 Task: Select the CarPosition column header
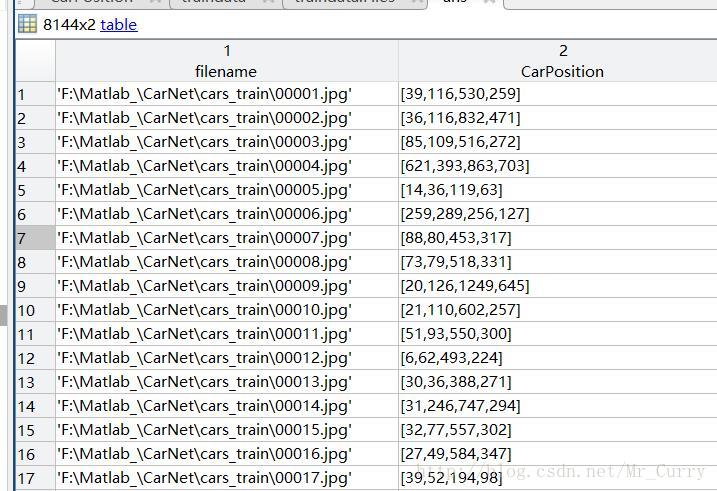[558, 61]
